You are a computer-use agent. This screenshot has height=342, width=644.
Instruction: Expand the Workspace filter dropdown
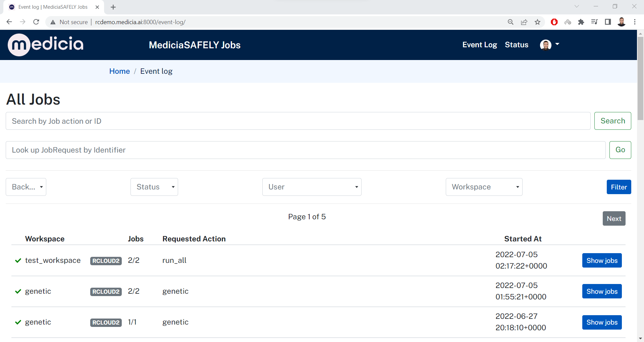point(484,187)
